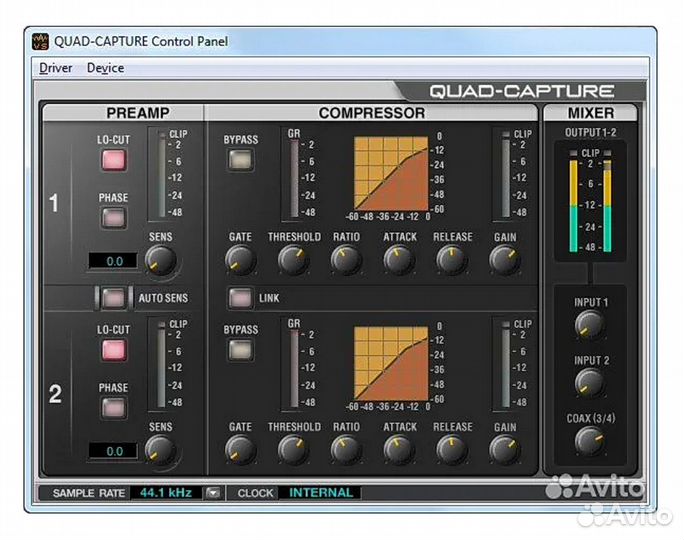Viewport: 684px width, 540px height.
Task: Click channel 1 ATTACK knob
Action: click(x=399, y=260)
